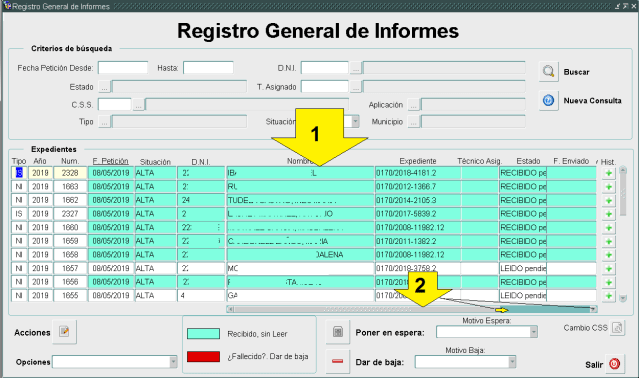
Task: Expand the Situación dropdown arrow
Action: pyautogui.click(x=355, y=121)
